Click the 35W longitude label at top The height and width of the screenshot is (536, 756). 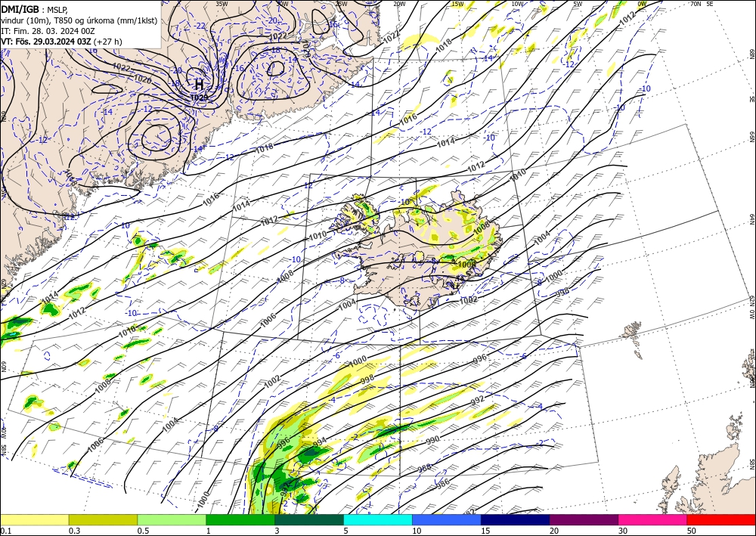(222, 4)
